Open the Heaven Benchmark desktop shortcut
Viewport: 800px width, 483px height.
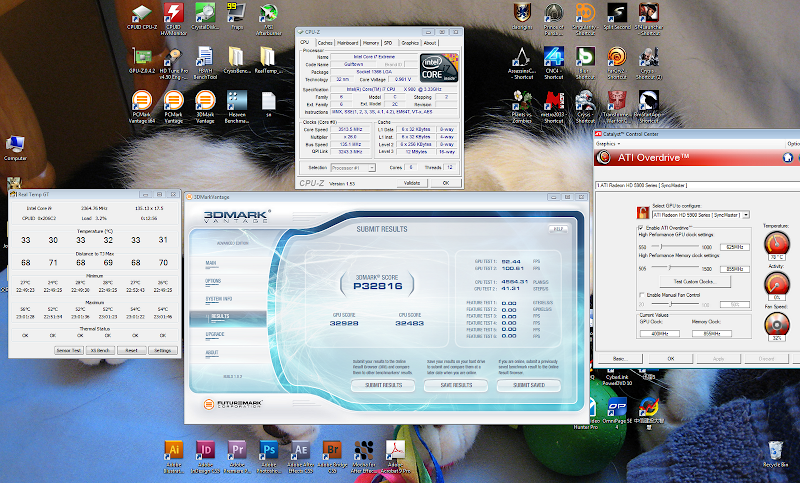237,107
